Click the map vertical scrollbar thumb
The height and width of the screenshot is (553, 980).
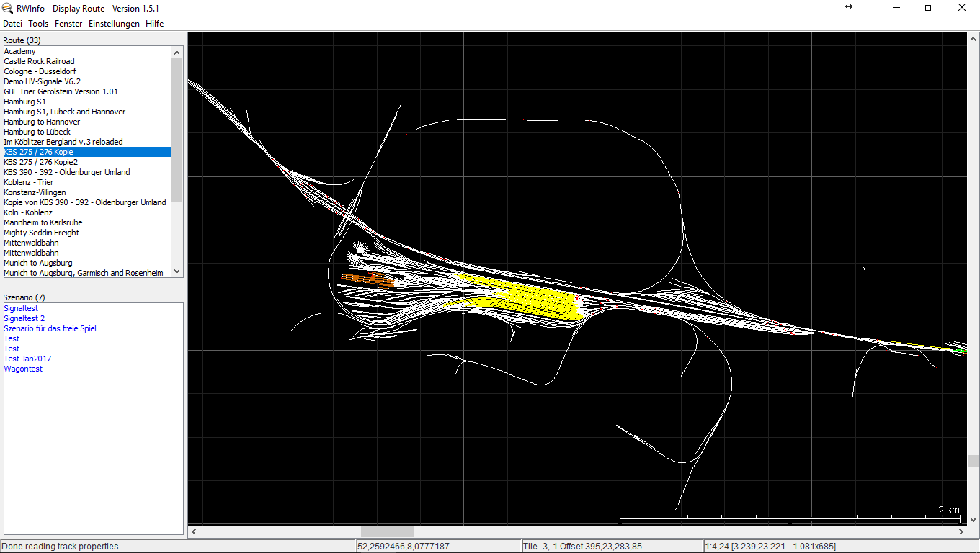pyautogui.click(x=973, y=460)
